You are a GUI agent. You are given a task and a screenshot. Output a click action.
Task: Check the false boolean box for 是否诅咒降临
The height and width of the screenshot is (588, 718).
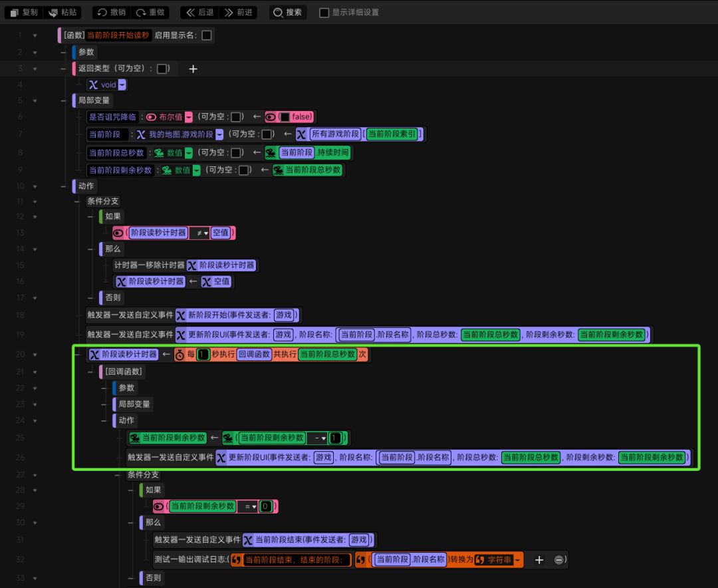point(285,117)
